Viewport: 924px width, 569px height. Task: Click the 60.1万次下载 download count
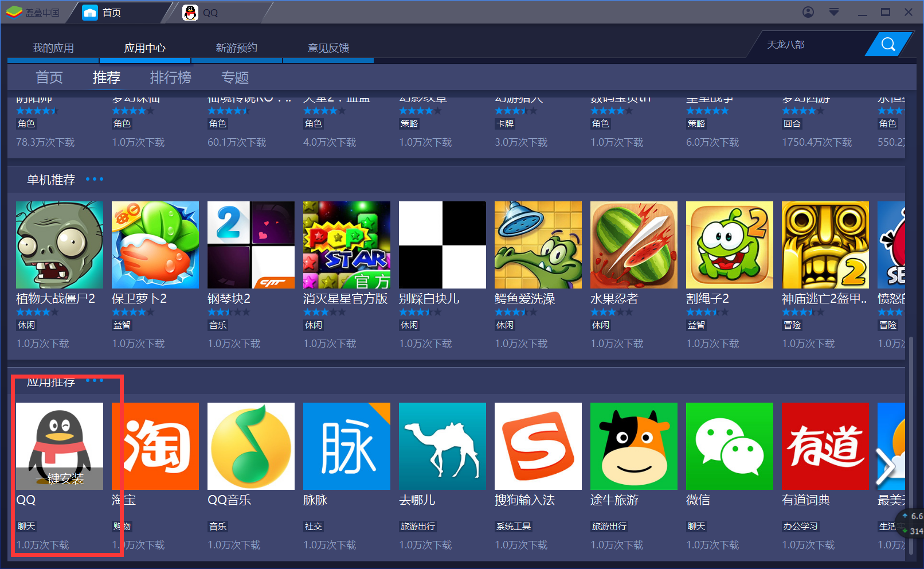click(x=237, y=142)
